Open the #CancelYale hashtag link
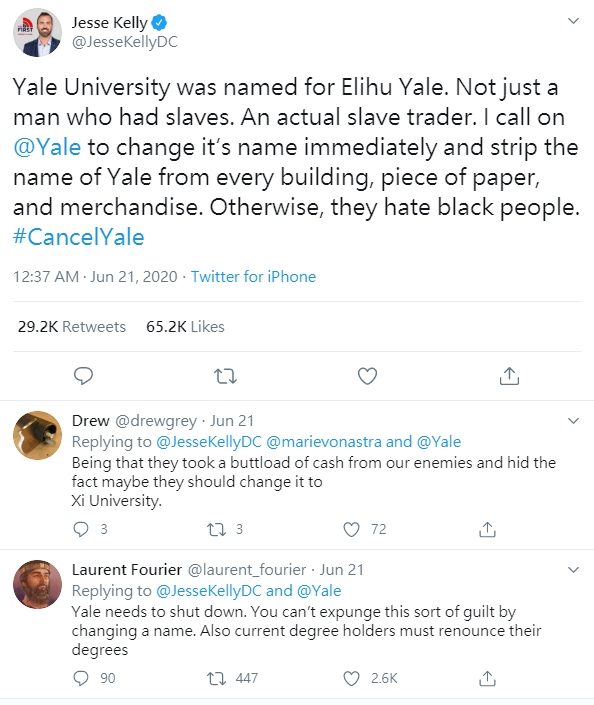Image resolution: width=594 pixels, height=705 pixels. (79, 237)
